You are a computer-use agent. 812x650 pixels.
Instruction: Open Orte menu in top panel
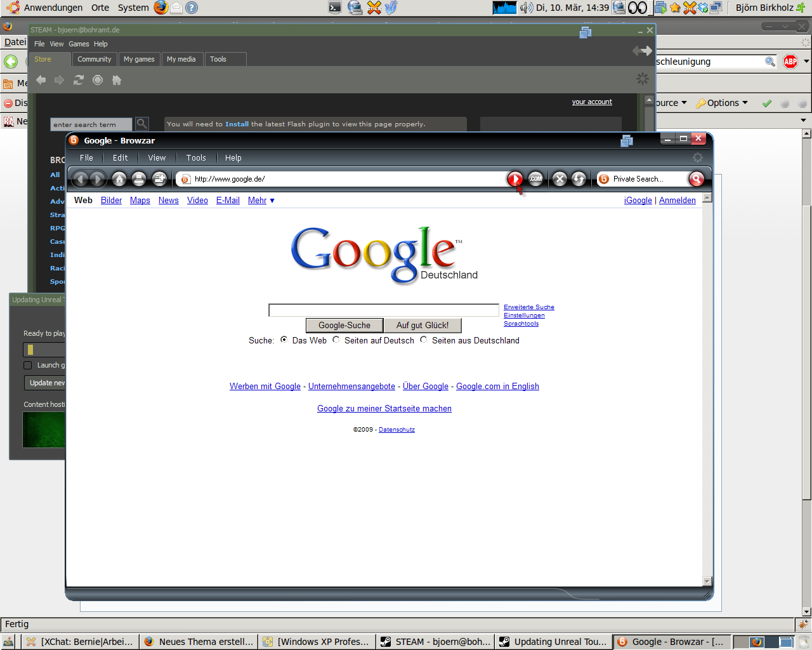click(x=100, y=8)
